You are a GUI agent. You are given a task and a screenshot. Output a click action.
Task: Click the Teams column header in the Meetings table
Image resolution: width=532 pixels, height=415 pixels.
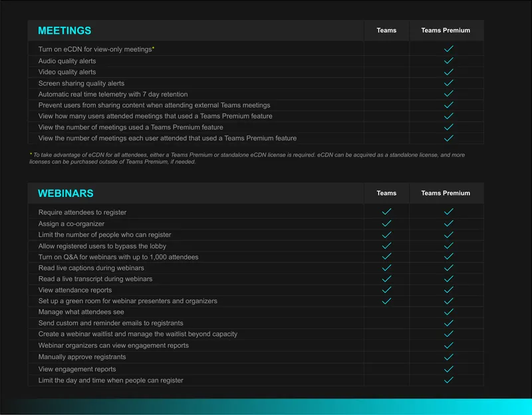pyautogui.click(x=386, y=31)
